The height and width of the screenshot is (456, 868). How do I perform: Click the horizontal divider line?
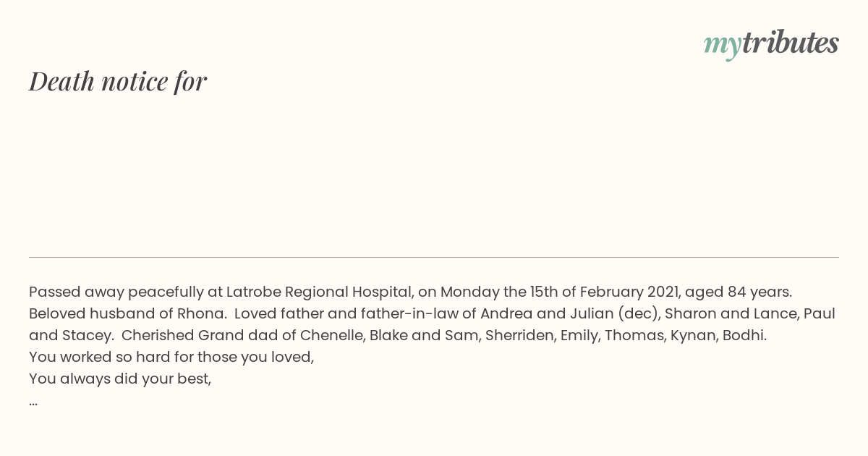click(434, 257)
